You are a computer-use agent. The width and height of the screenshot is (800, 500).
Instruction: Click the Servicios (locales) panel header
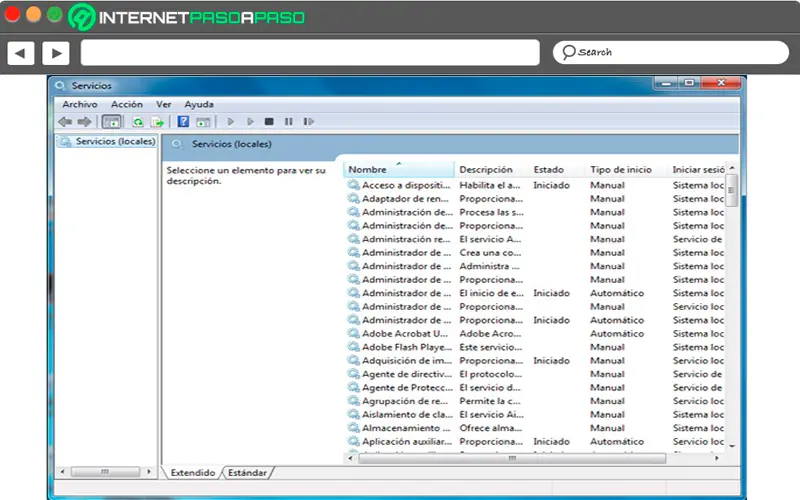coord(450,144)
